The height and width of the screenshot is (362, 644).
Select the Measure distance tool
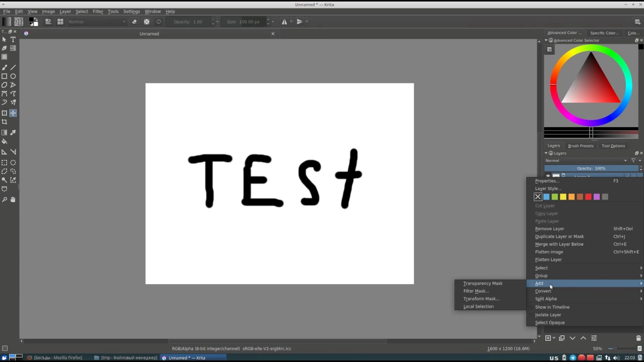point(13,152)
